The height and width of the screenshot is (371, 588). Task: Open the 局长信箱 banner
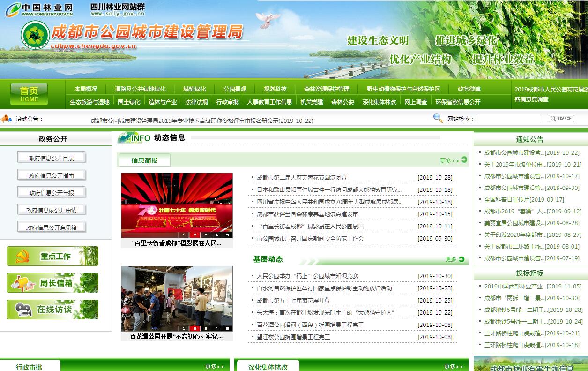tap(52, 283)
